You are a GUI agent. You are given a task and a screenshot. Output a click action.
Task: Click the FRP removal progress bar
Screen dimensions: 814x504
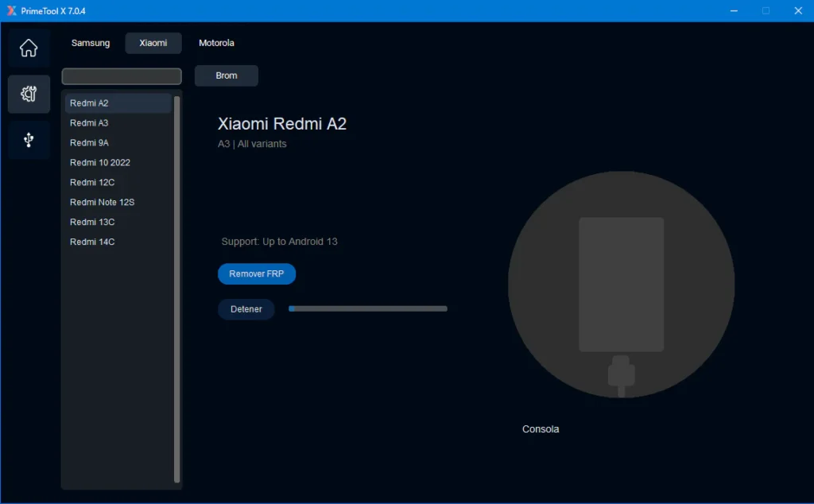point(367,308)
